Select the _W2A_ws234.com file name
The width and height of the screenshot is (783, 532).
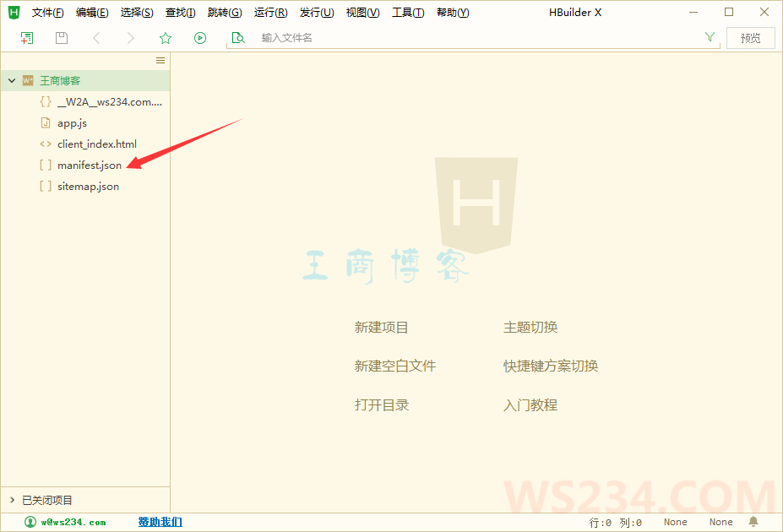click(x=110, y=102)
